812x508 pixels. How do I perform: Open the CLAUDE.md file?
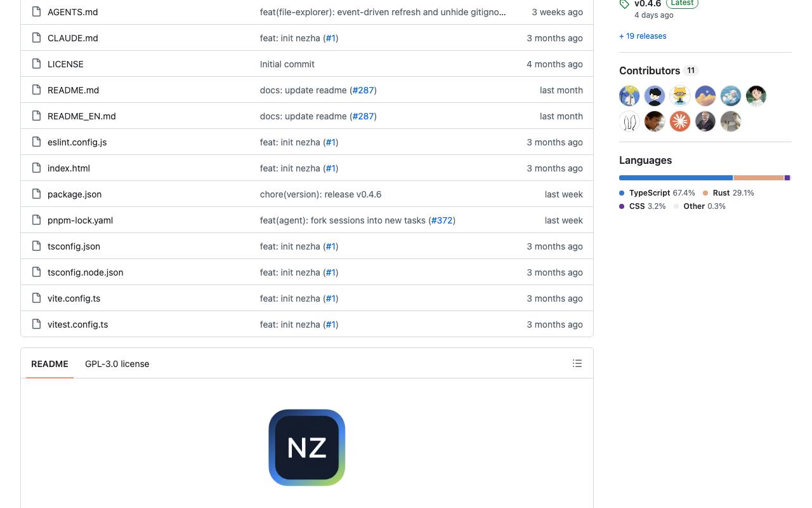tap(73, 38)
